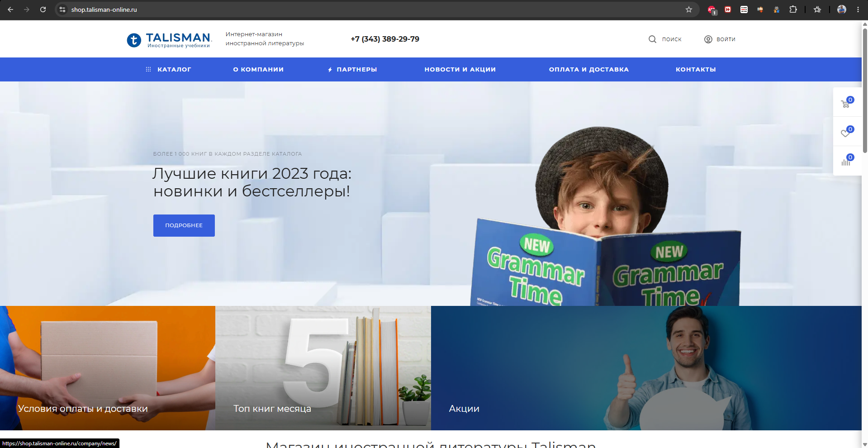Viewport: 868px width, 448px height.
Task: Click the search magnifier icon
Action: click(652, 39)
